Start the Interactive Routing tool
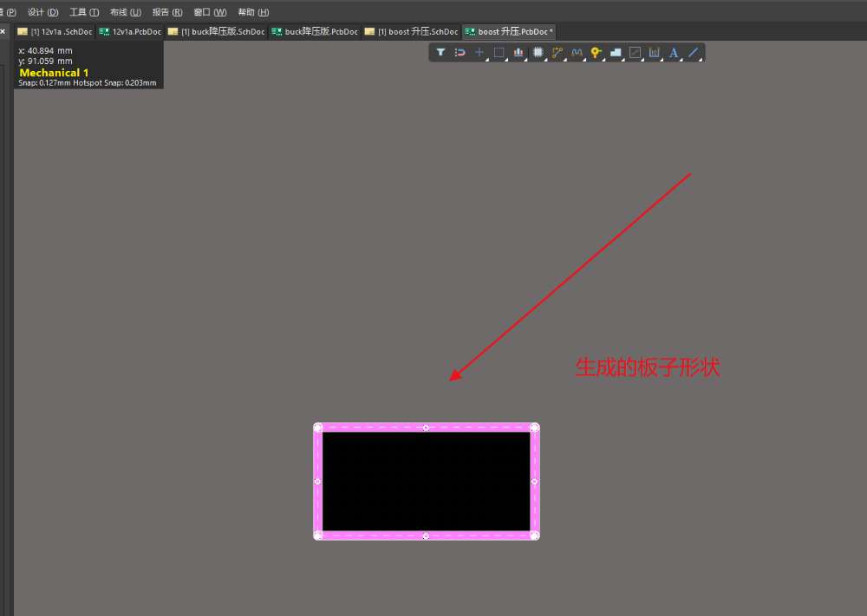The image size is (867, 616). point(557,53)
